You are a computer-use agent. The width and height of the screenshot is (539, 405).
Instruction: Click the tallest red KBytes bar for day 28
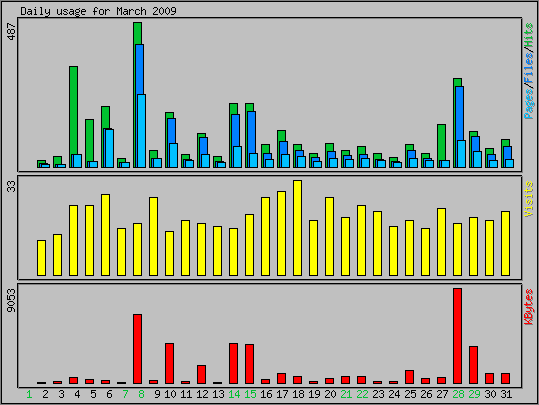tap(458, 336)
